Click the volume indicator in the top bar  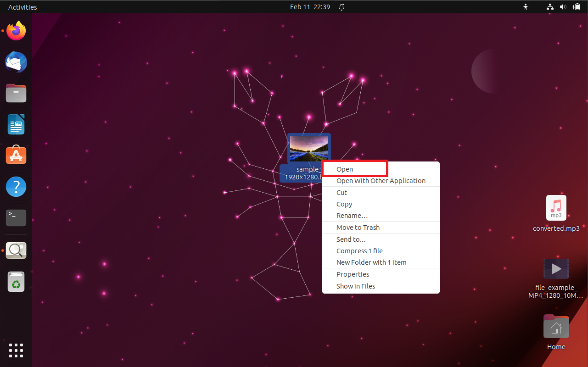[x=563, y=7]
